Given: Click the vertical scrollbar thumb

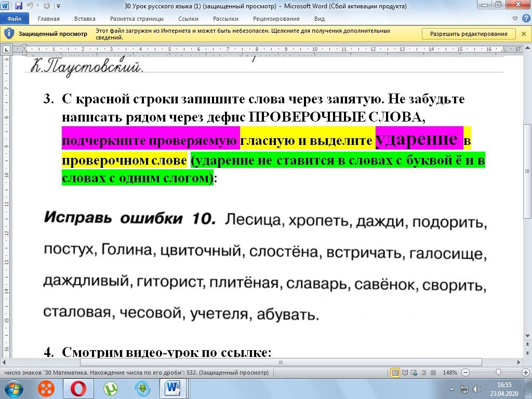Looking at the screenshot, I should [x=528, y=171].
